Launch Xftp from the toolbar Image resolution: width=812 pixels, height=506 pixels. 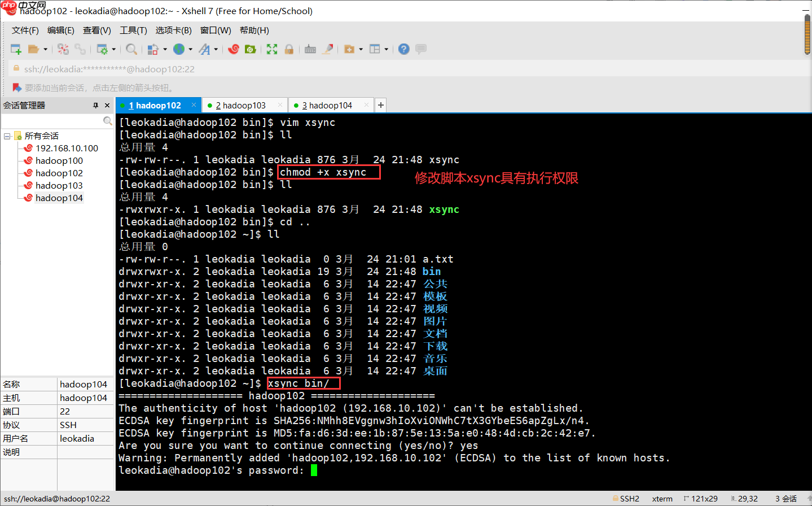tap(250, 50)
